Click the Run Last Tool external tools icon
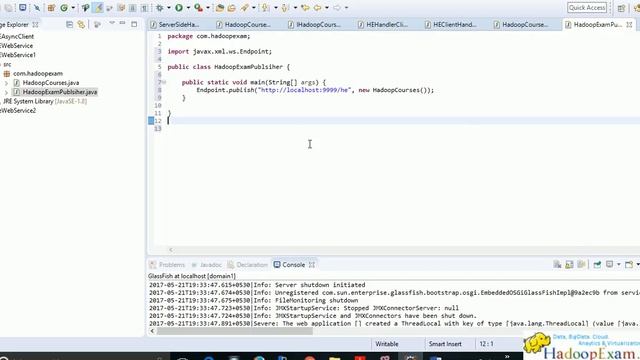 198,7
